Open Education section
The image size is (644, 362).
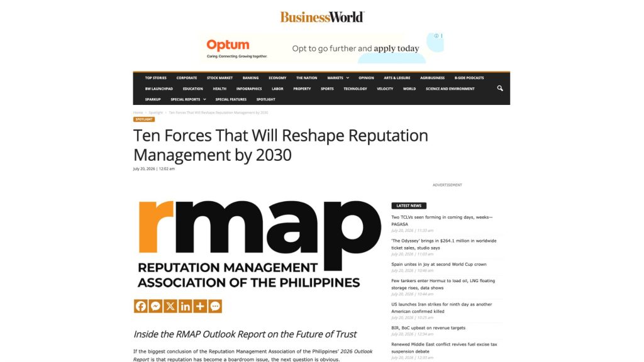coord(192,89)
